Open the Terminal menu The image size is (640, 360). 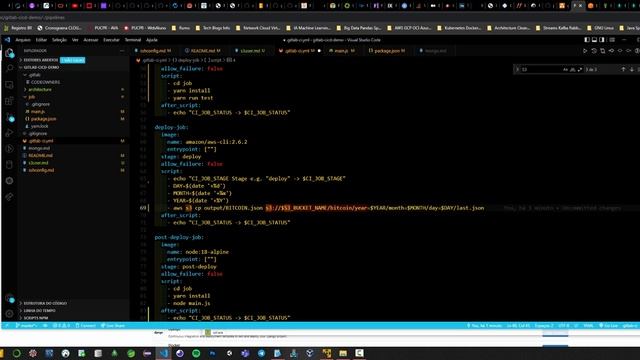133,40
